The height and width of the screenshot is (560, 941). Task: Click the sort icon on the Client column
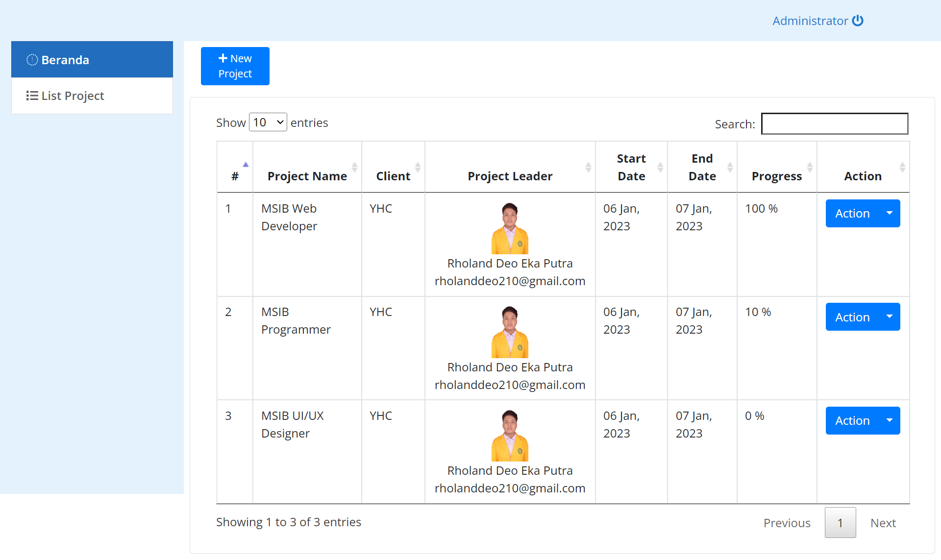pos(418,167)
